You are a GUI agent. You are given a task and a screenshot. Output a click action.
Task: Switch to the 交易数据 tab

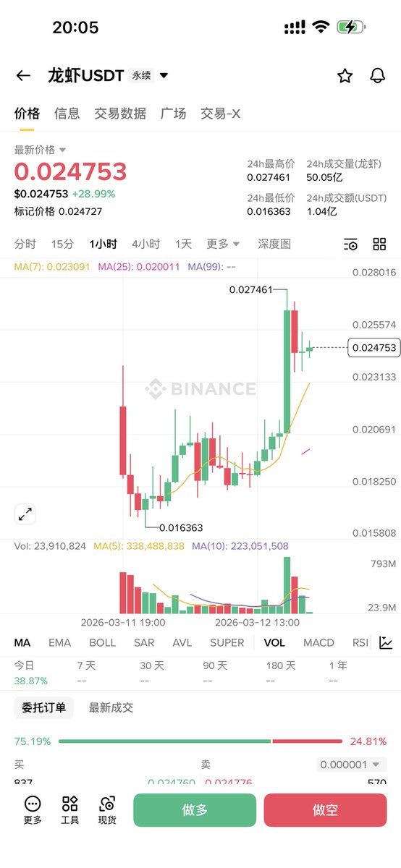(120, 114)
